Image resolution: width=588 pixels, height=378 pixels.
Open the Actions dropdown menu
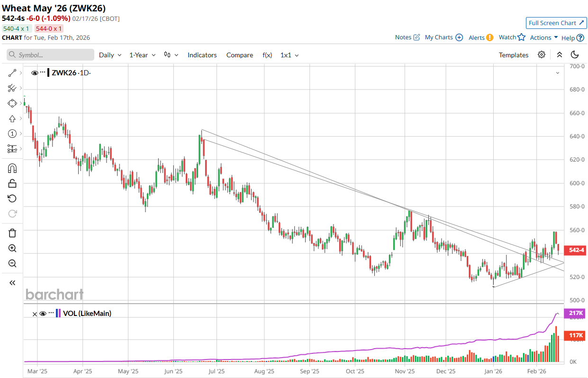click(x=543, y=37)
